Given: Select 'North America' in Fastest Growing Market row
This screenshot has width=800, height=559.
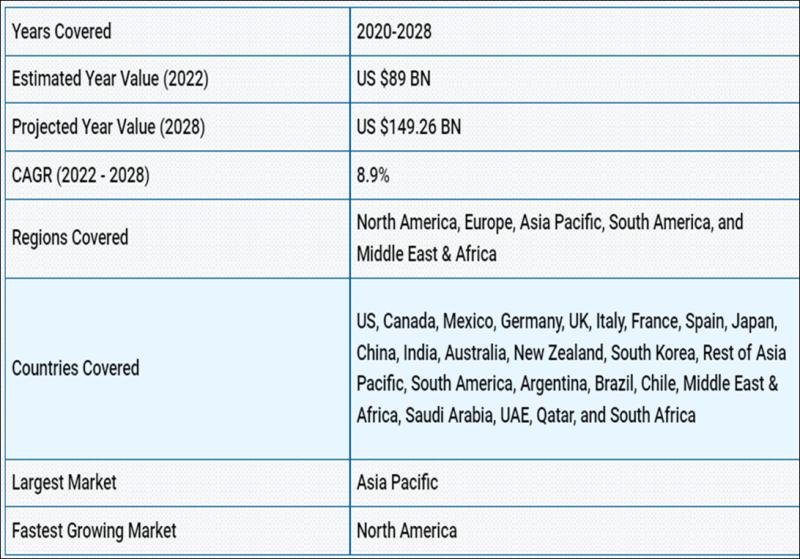Looking at the screenshot, I should [x=407, y=530].
